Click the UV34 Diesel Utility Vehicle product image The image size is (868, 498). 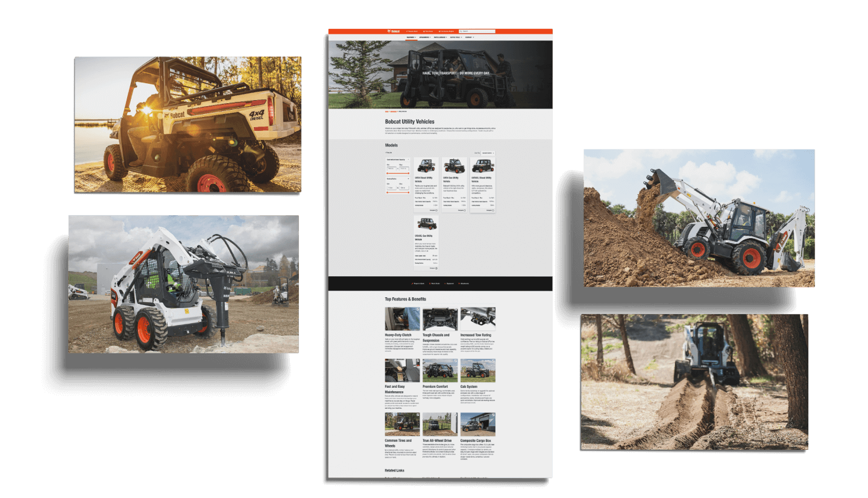click(426, 166)
